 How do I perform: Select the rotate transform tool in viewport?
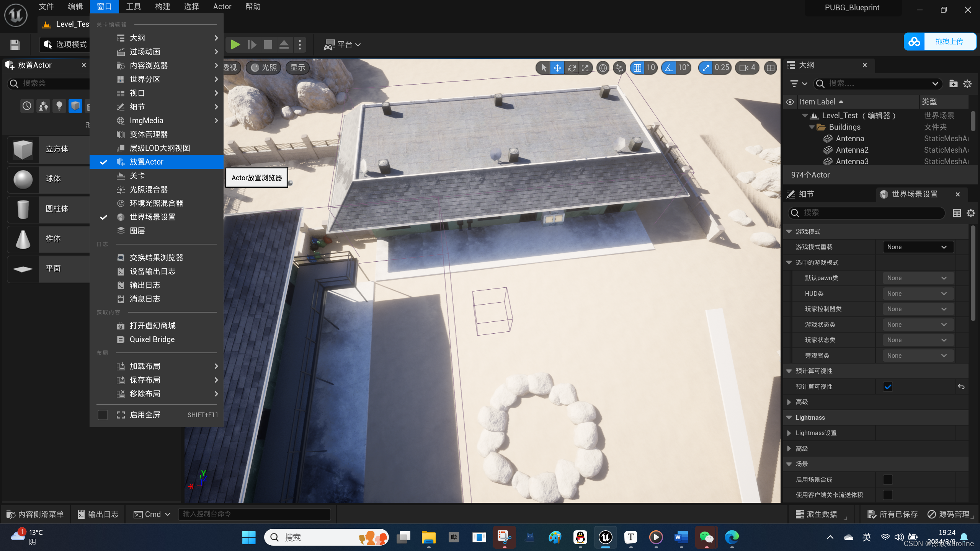coord(572,68)
